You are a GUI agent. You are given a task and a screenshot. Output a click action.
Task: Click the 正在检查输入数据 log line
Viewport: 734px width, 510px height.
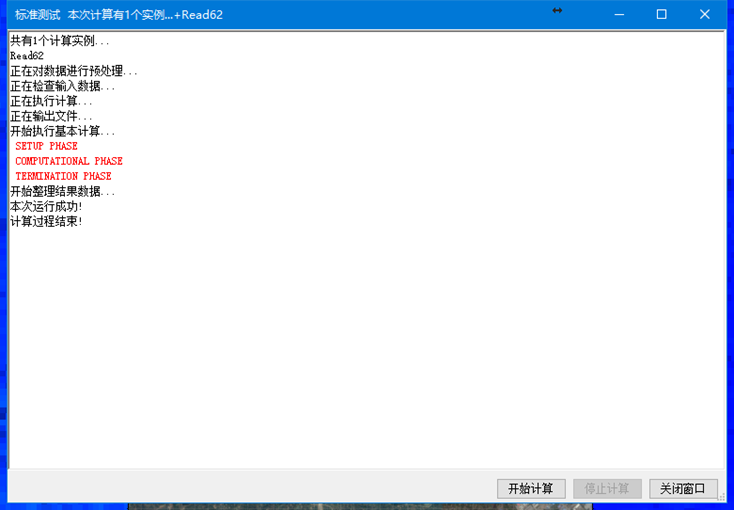(62, 86)
